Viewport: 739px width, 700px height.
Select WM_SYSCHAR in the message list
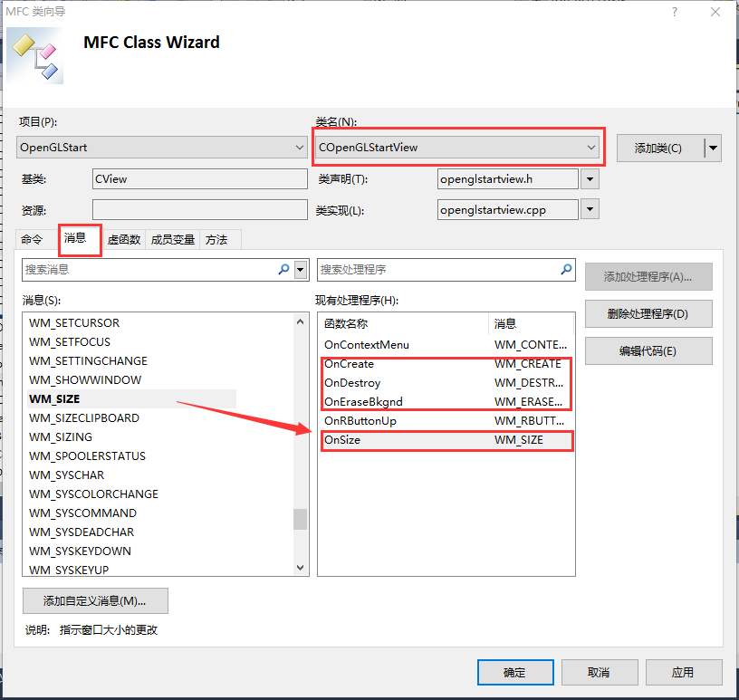tap(66, 475)
